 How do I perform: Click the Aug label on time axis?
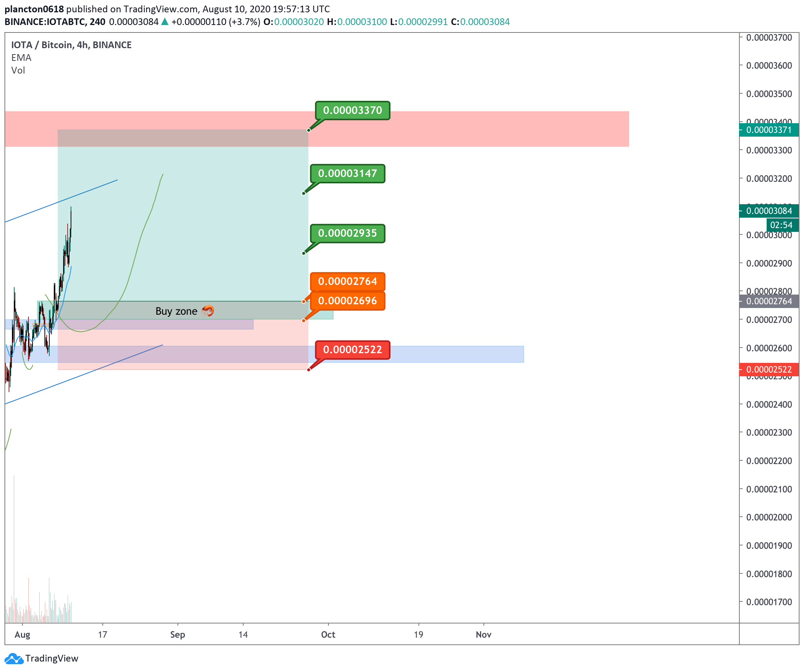(22, 635)
